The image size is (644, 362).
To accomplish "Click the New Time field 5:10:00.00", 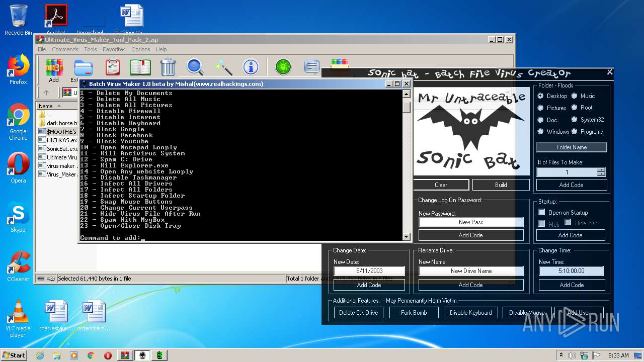I will (571, 271).
